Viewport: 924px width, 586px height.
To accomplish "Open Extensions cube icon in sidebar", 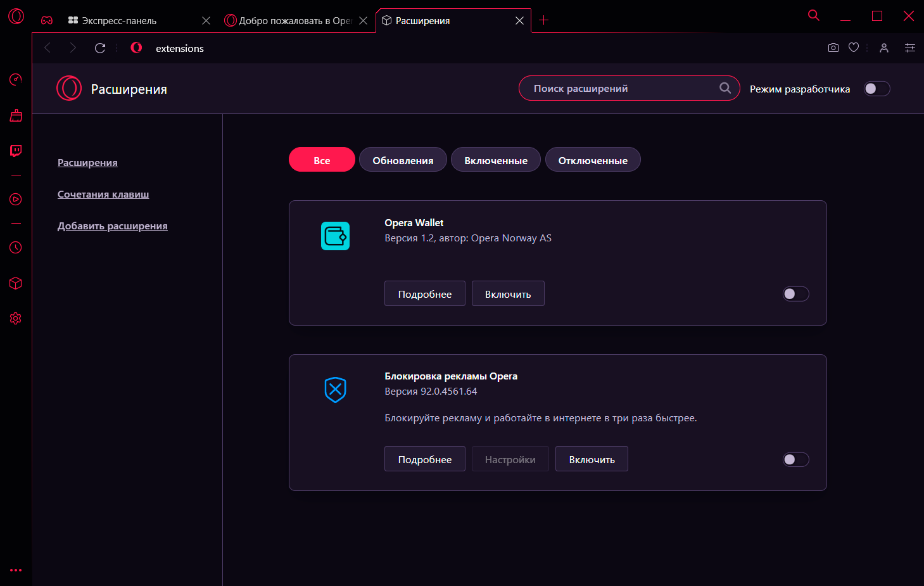I will click(x=16, y=283).
